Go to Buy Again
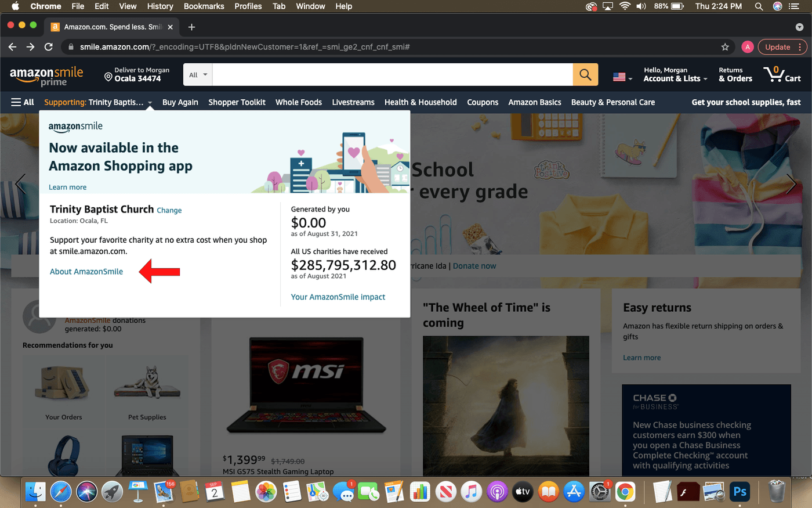Screen dimensions: 812x508 click(x=180, y=102)
